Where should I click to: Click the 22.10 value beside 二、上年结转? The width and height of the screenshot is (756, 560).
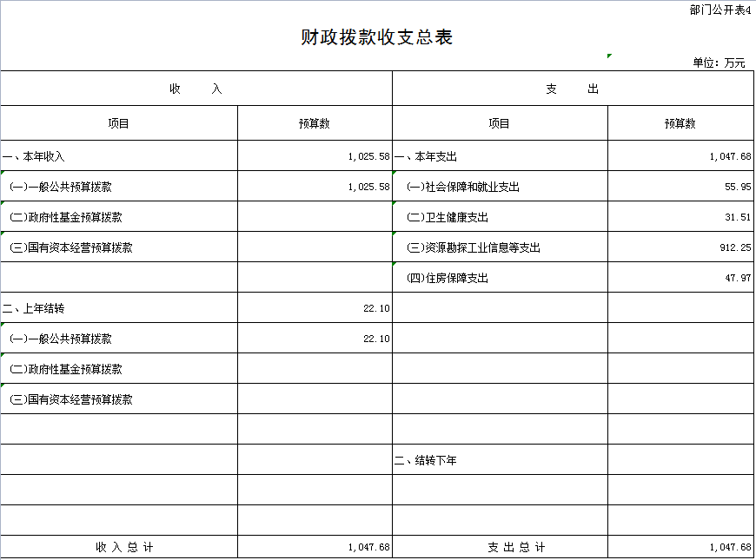click(315, 308)
